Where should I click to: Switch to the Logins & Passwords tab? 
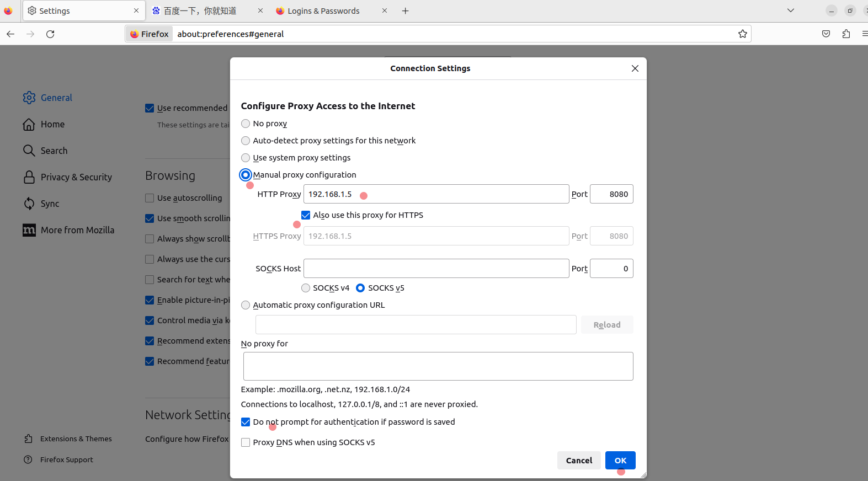(323, 11)
